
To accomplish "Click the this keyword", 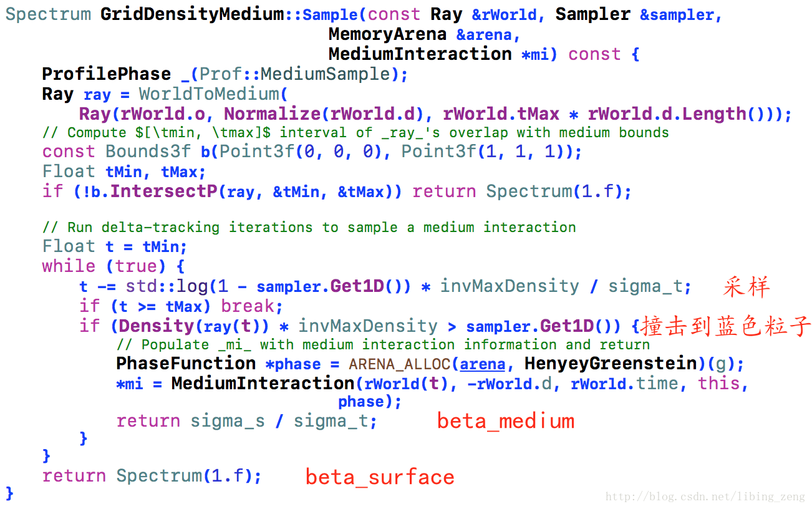I will 719,383.
